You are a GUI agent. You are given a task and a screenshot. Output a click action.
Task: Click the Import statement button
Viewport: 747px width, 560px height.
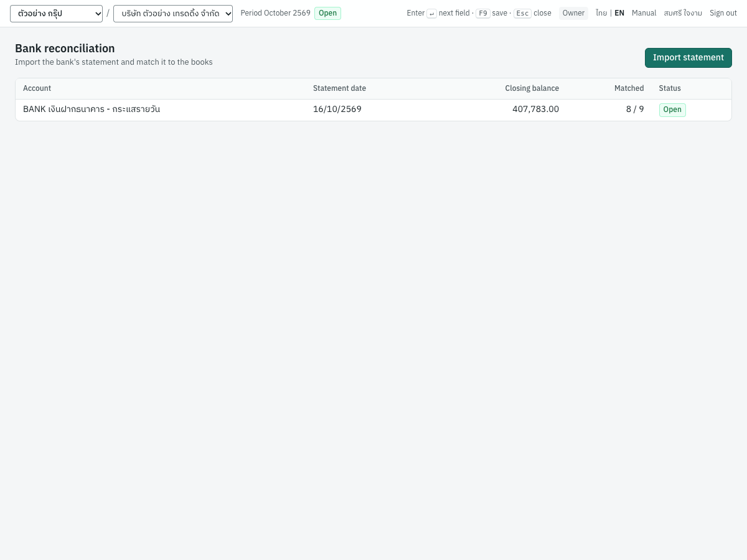pos(688,58)
